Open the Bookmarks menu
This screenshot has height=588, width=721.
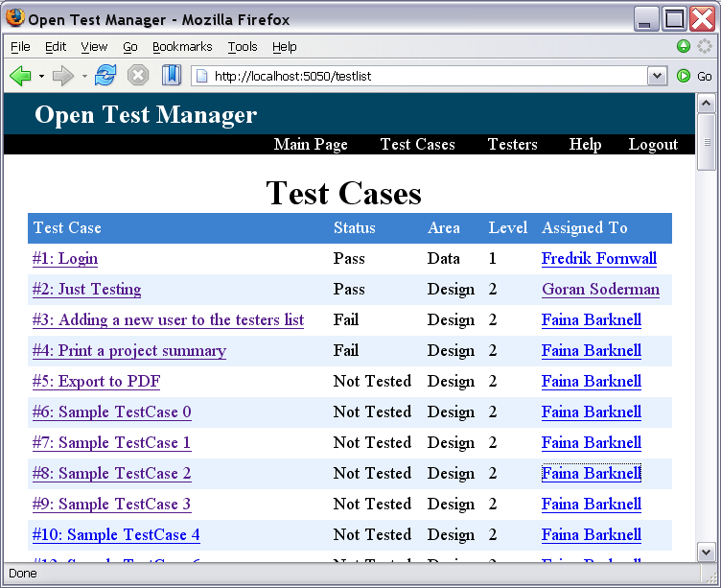182,46
